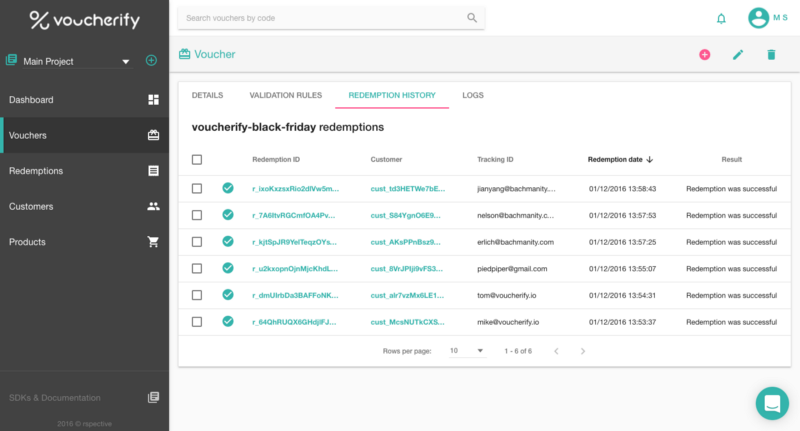The height and width of the screenshot is (431, 800).
Task: Click the Customers people icon
Action: 153,206
